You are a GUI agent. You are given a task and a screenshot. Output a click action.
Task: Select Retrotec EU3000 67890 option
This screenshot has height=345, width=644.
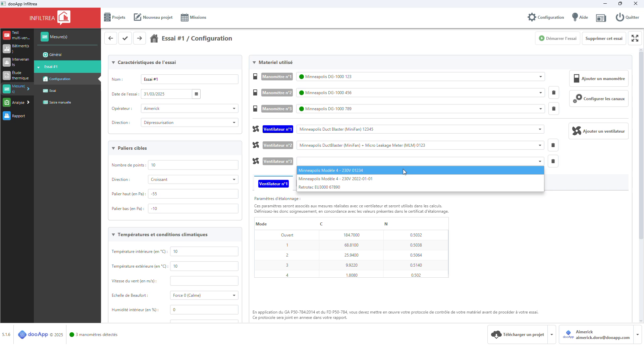click(x=420, y=187)
